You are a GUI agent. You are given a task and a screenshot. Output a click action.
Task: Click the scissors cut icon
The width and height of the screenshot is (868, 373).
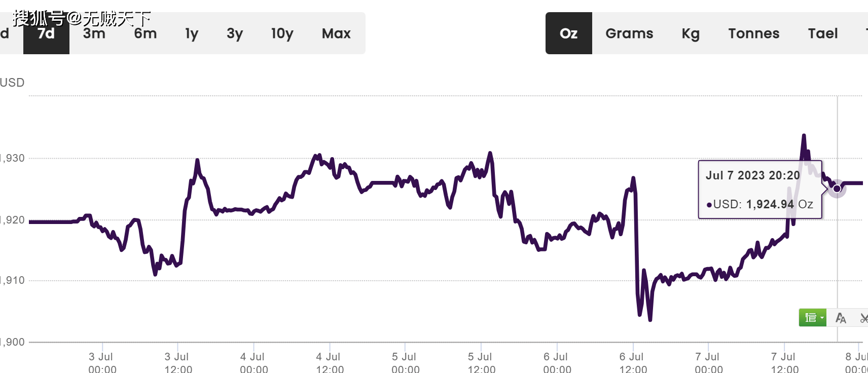click(863, 318)
